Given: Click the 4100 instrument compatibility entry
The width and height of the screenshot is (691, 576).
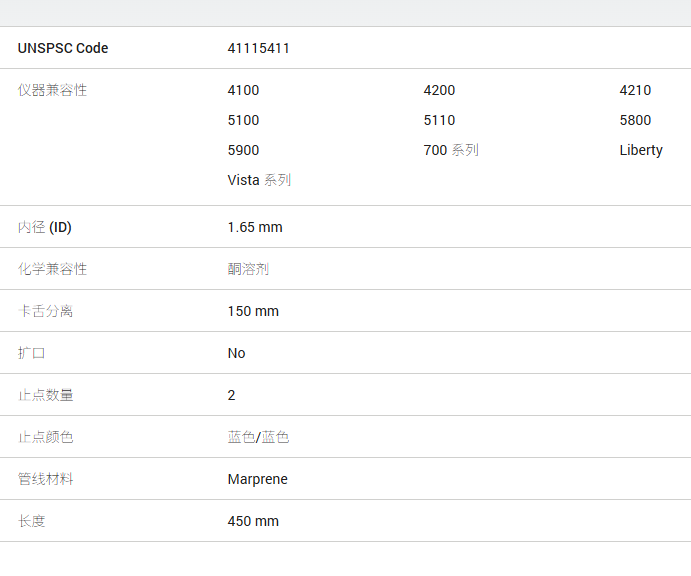Looking at the screenshot, I should click(243, 90).
